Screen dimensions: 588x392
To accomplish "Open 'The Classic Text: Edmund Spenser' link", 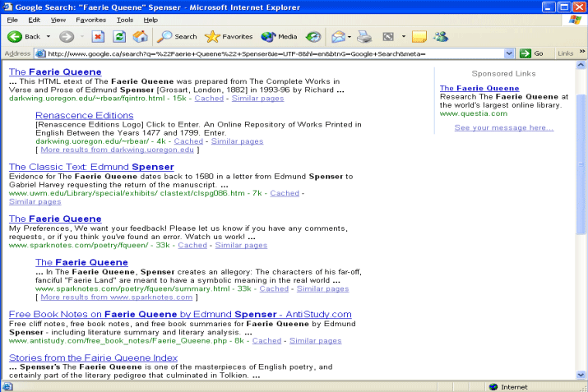I will click(x=91, y=167).
